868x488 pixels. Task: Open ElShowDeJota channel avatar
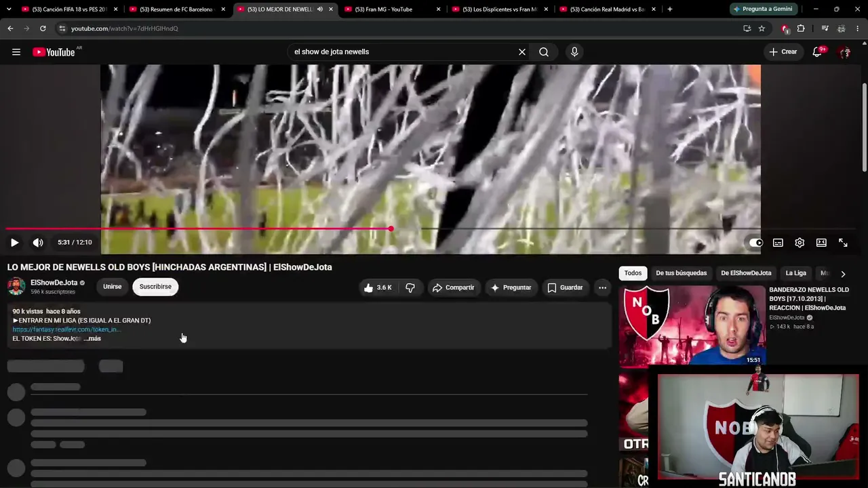click(x=16, y=287)
